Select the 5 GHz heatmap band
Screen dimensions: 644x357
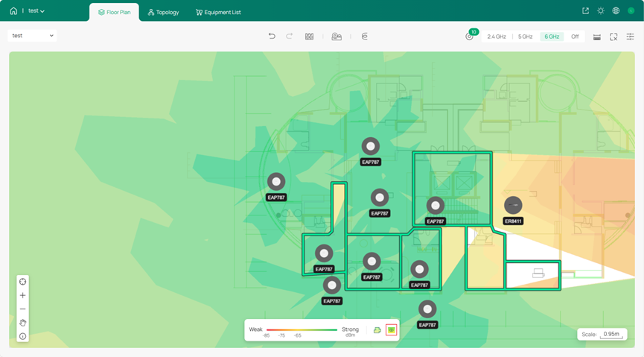coord(525,37)
